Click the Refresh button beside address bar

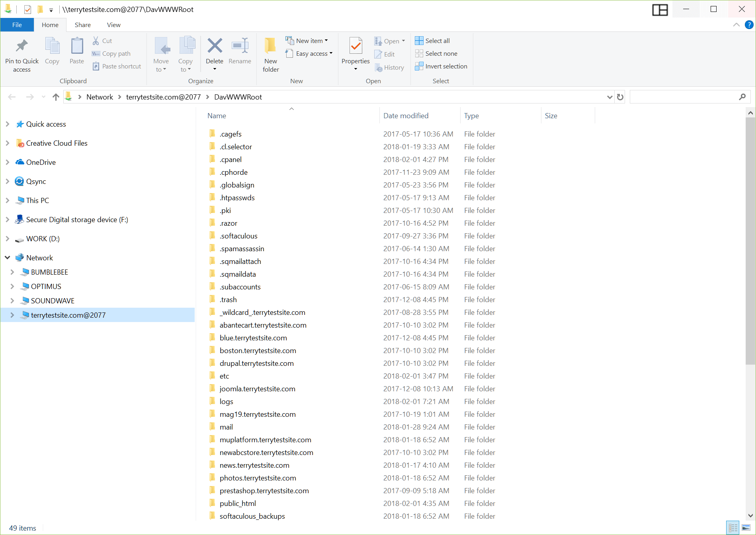[x=620, y=97]
